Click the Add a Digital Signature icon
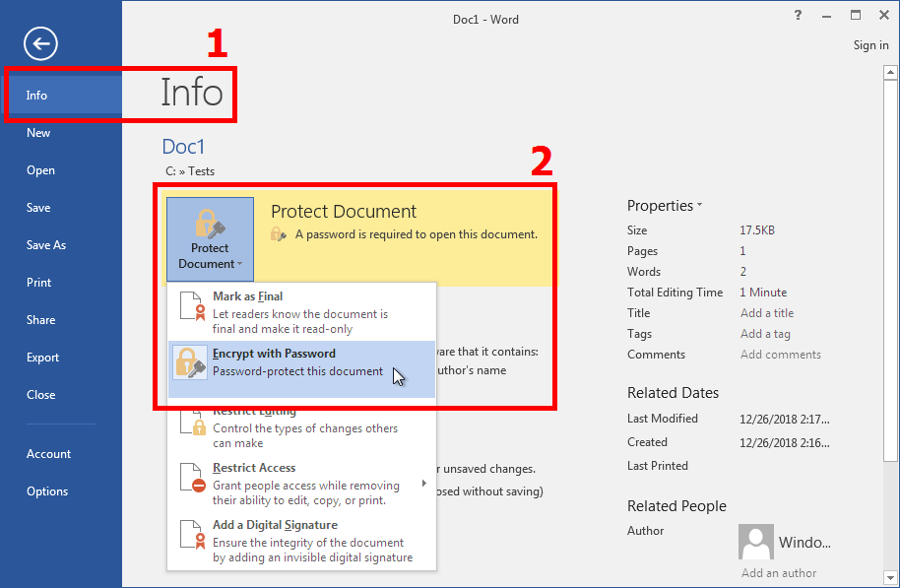Viewport: 900px width, 588px height. 192,534
